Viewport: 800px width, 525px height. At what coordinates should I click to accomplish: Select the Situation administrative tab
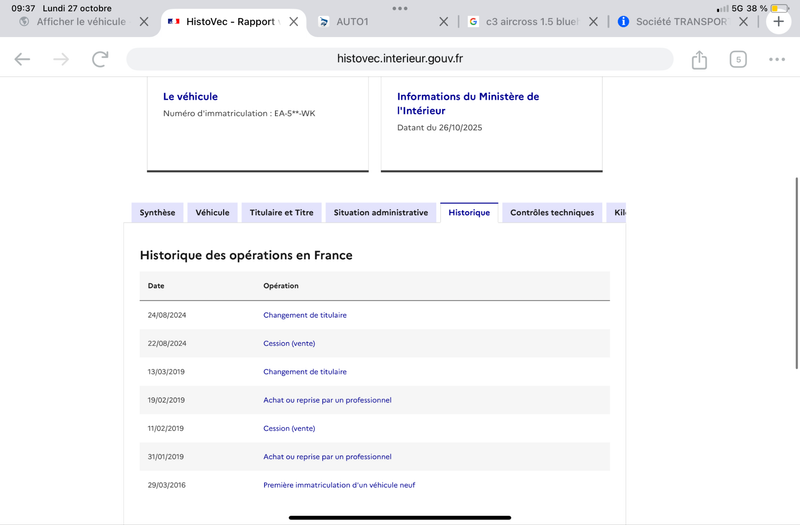(x=381, y=213)
